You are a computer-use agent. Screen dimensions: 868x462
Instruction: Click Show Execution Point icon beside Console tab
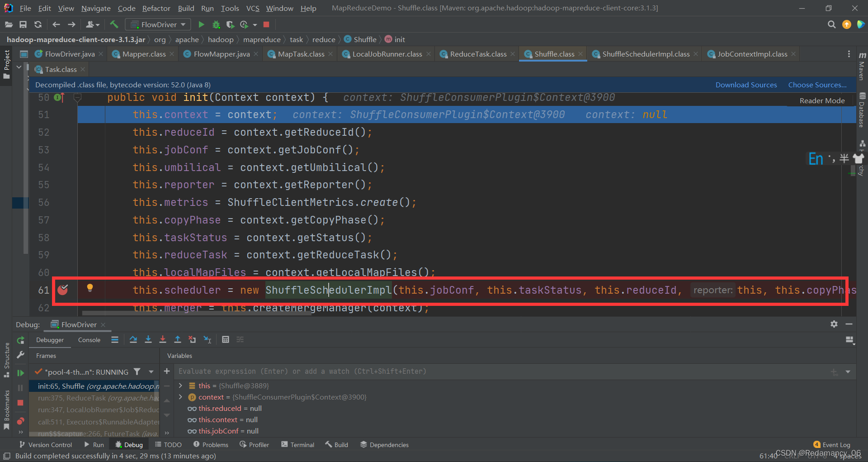click(115, 339)
